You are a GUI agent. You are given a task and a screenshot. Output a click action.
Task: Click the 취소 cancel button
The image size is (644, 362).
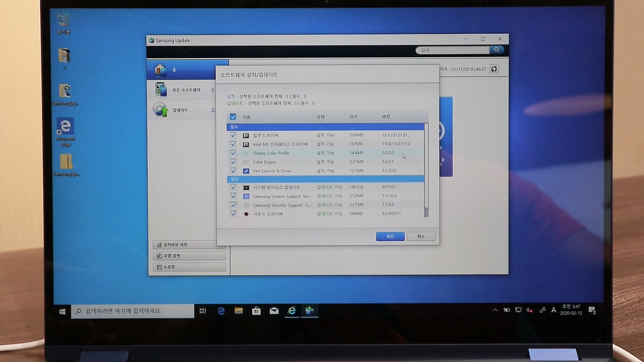pos(421,236)
